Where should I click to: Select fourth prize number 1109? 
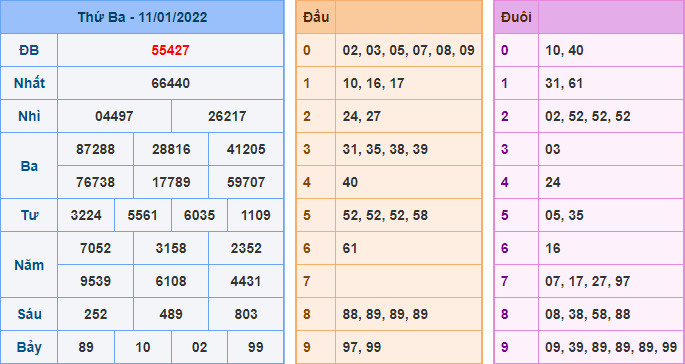coord(256,215)
